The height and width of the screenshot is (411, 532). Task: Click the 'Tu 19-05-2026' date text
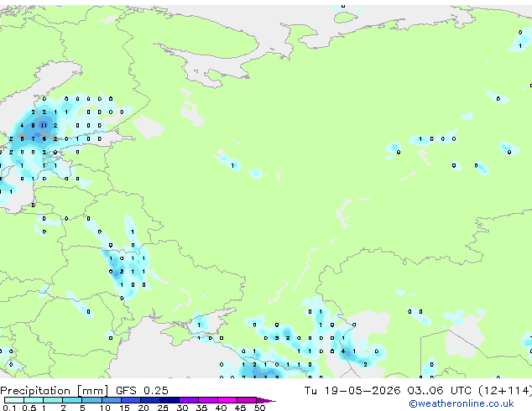[352, 391]
